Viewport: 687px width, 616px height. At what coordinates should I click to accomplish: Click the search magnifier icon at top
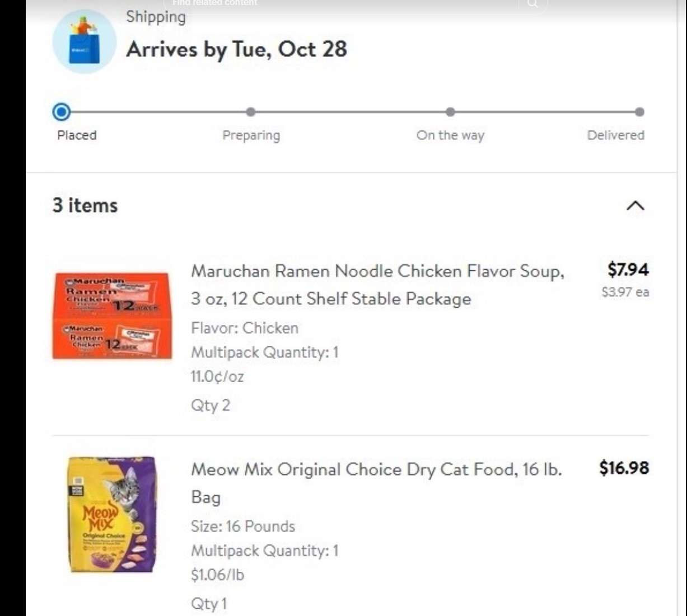click(532, 4)
